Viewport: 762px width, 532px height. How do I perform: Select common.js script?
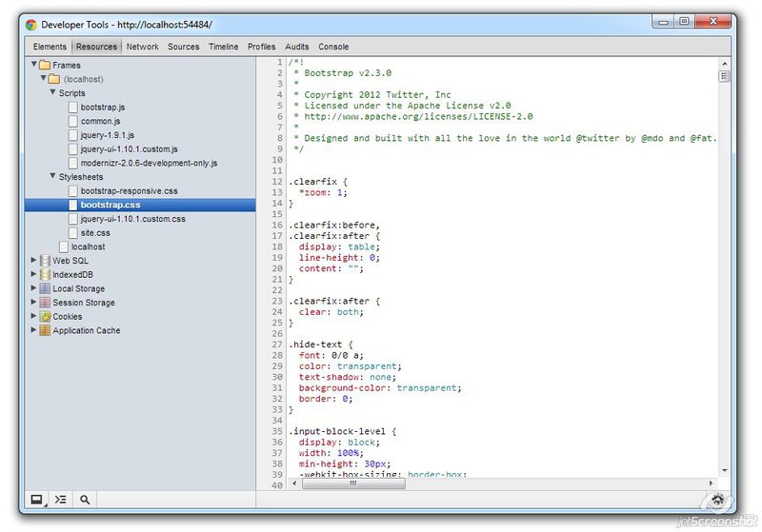100,121
